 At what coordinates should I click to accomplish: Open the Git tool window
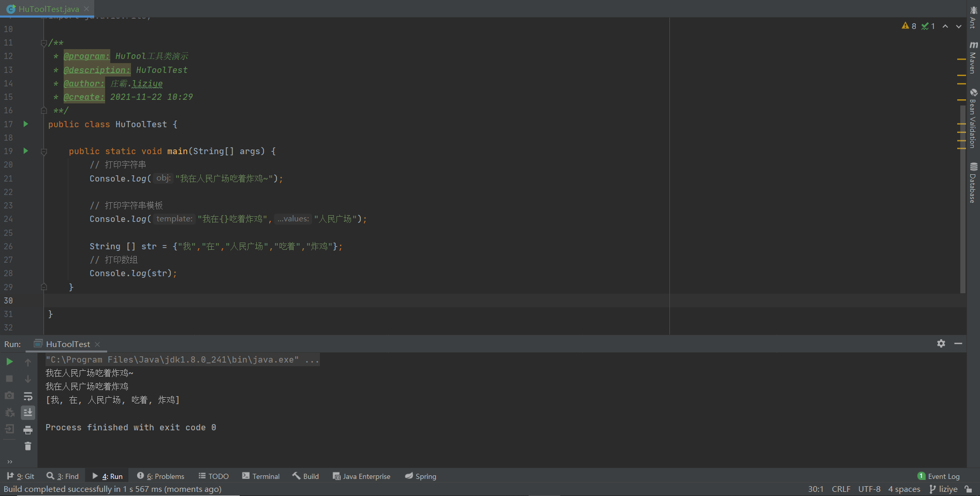pos(21,476)
